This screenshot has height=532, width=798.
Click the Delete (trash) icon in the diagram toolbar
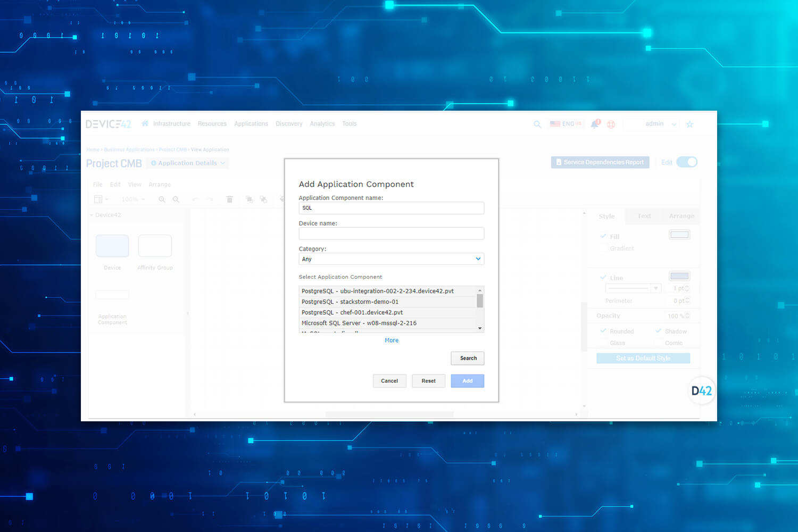point(229,198)
